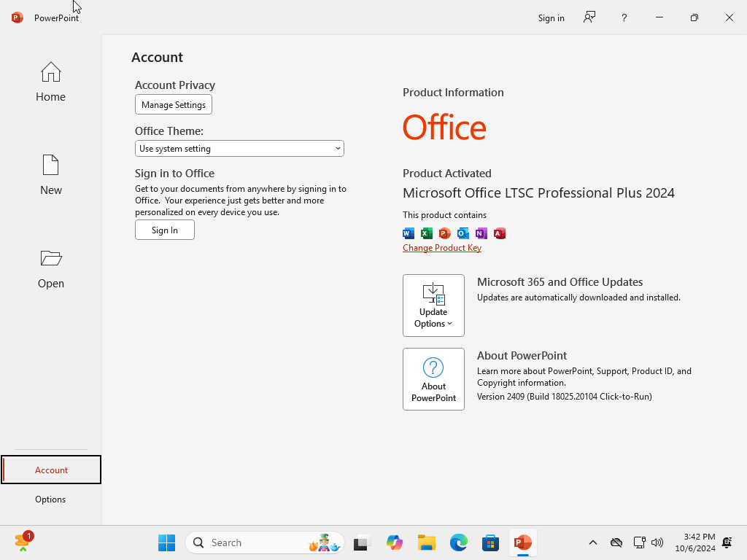
Task: Launch Copilot from the taskbar
Action: 395,542
